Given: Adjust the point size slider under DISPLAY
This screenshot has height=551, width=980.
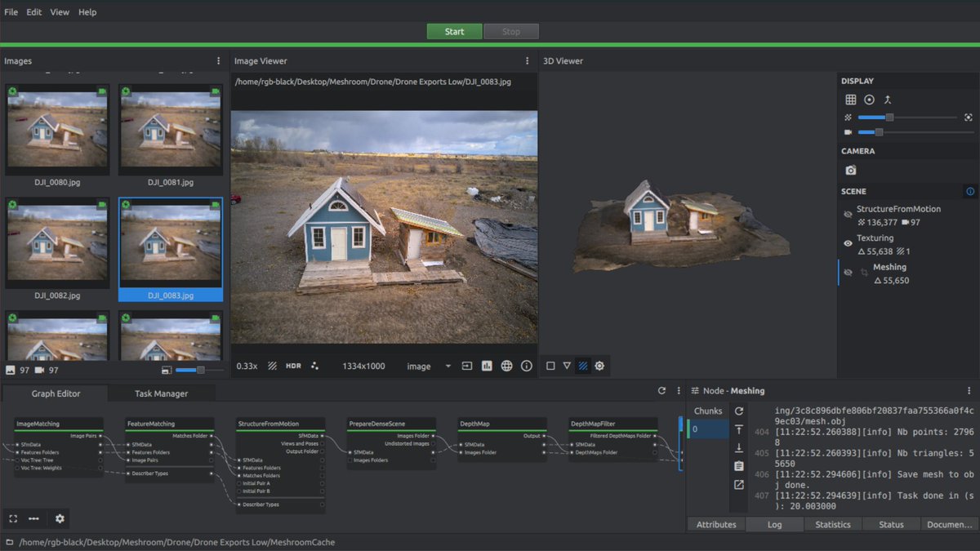Looking at the screenshot, I should pos(907,118).
